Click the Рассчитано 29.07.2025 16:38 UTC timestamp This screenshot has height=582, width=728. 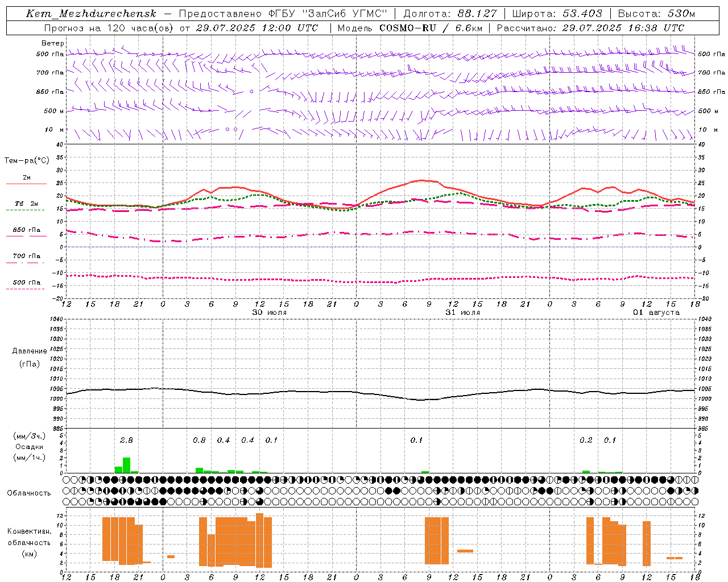tap(590, 28)
